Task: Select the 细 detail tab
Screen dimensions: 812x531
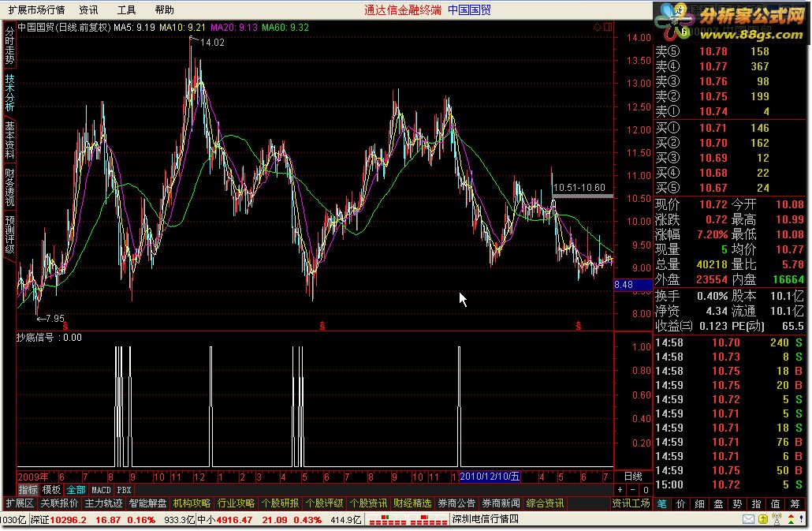Action: 699,503
